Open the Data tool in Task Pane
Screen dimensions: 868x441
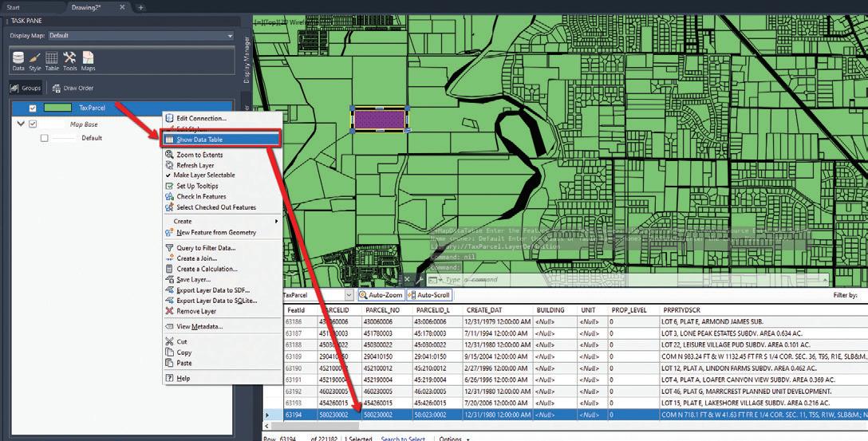(18, 61)
